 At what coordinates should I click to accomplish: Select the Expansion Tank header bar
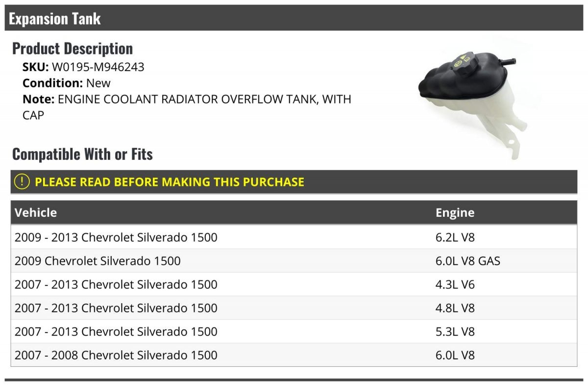click(295, 18)
